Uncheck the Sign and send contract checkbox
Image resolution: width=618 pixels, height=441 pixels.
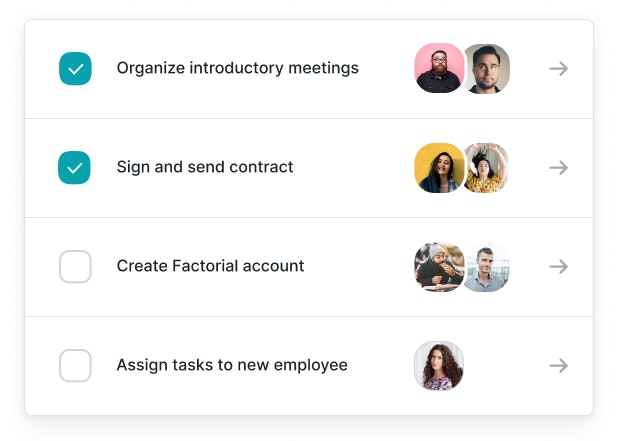[x=75, y=168]
